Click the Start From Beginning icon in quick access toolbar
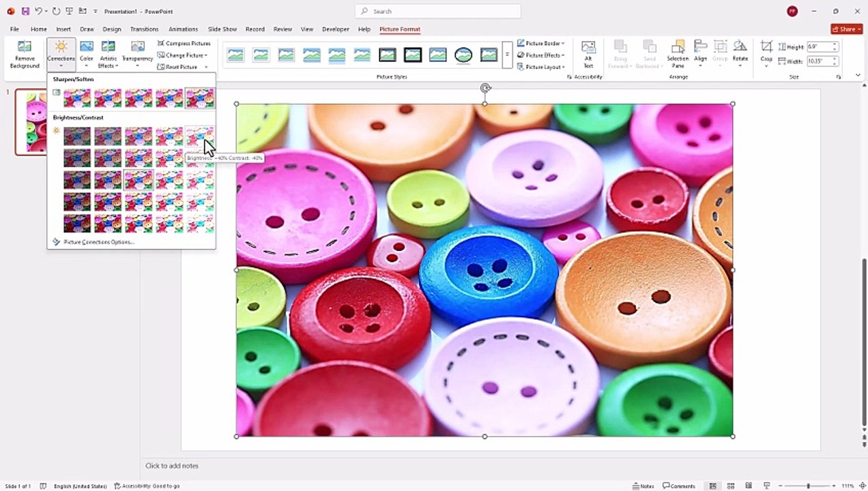The image size is (868, 491). point(69,12)
